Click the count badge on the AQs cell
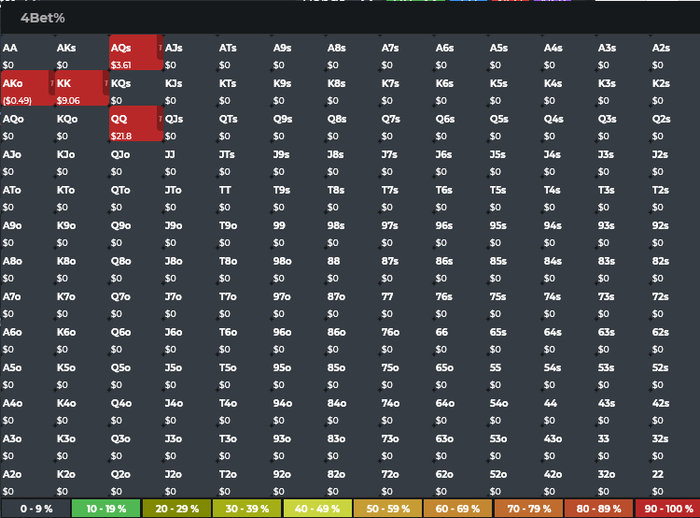 coord(160,48)
